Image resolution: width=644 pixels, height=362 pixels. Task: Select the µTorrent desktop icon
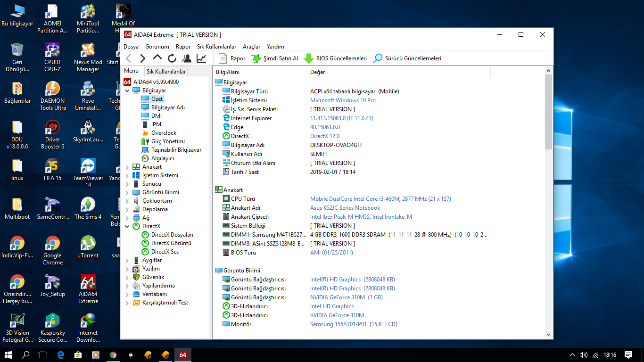coord(88,247)
